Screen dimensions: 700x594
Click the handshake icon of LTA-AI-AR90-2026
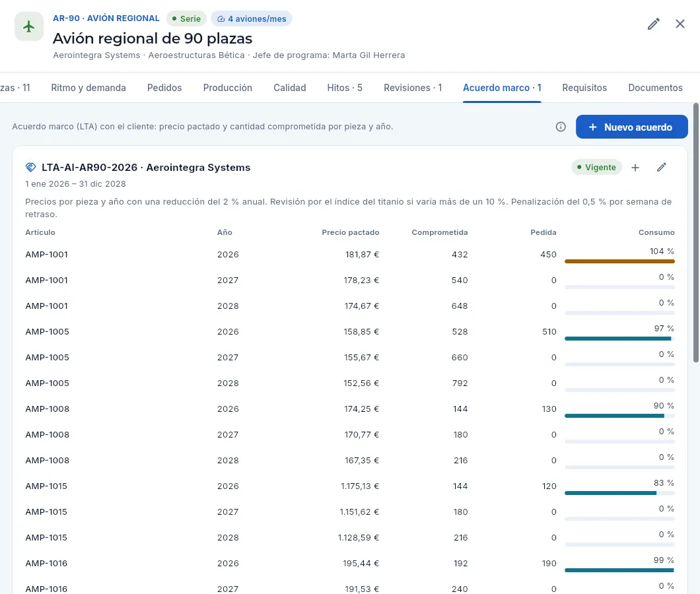coord(30,168)
